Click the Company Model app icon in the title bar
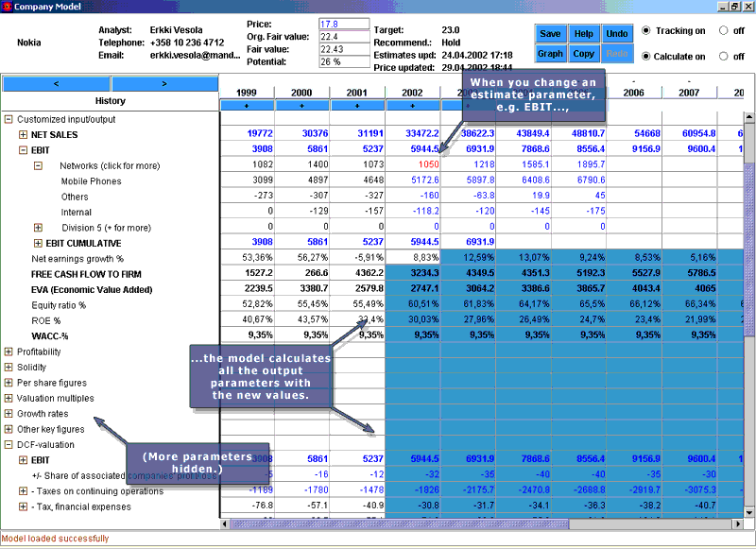 point(7,7)
